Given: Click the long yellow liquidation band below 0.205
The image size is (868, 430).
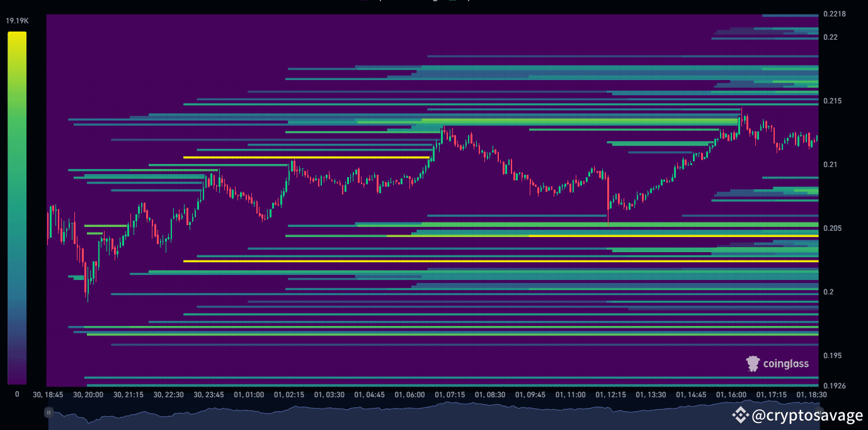Looking at the screenshot, I should pos(501,261).
